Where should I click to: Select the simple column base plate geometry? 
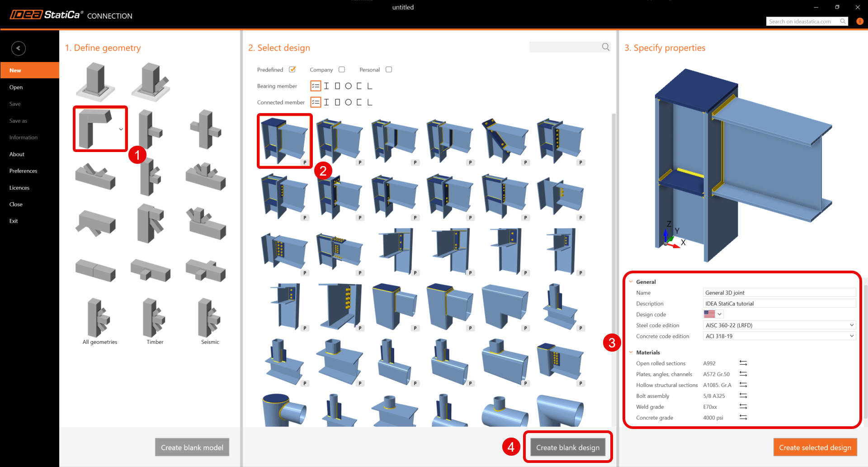(95, 82)
